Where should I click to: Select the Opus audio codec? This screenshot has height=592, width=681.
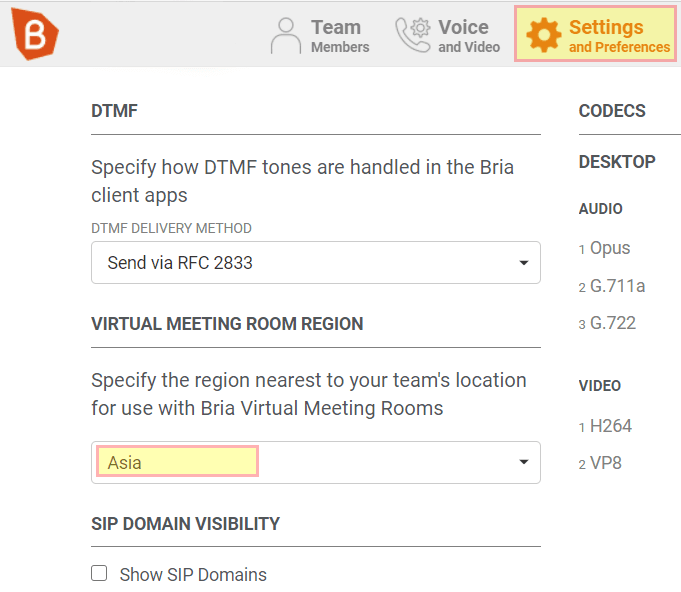[x=609, y=248]
